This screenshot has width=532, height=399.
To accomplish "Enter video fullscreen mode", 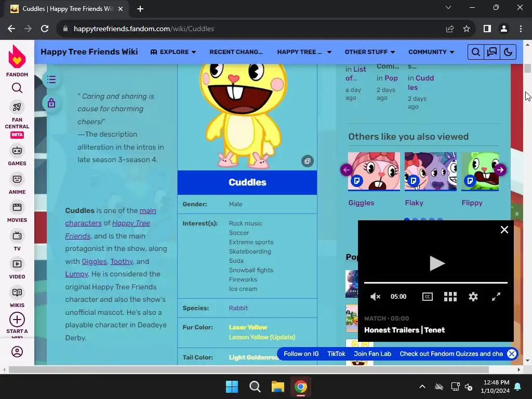I will [496, 297].
